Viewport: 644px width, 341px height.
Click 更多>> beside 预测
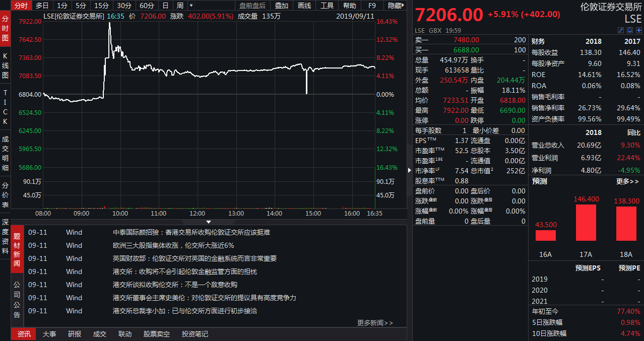[627, 181]
